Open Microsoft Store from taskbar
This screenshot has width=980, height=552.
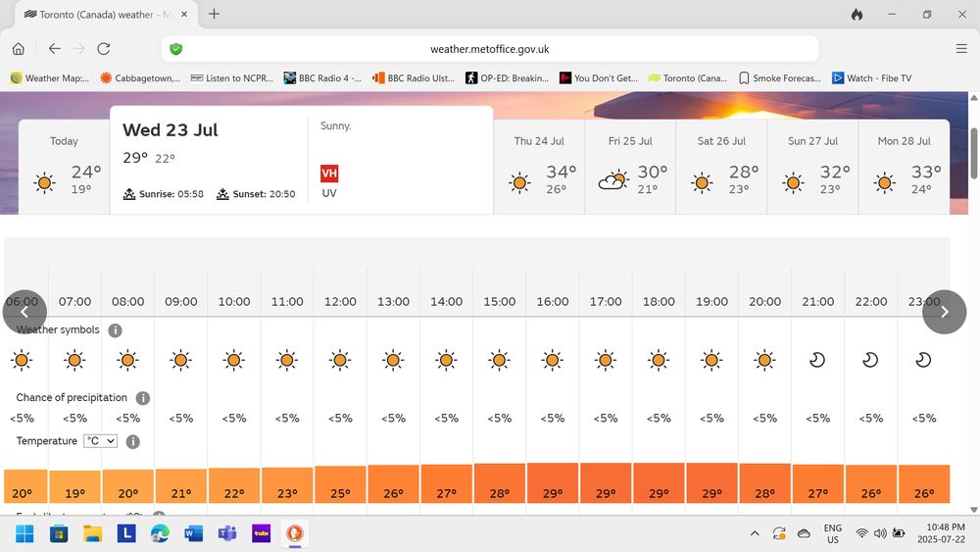click(x=59, y=534)
